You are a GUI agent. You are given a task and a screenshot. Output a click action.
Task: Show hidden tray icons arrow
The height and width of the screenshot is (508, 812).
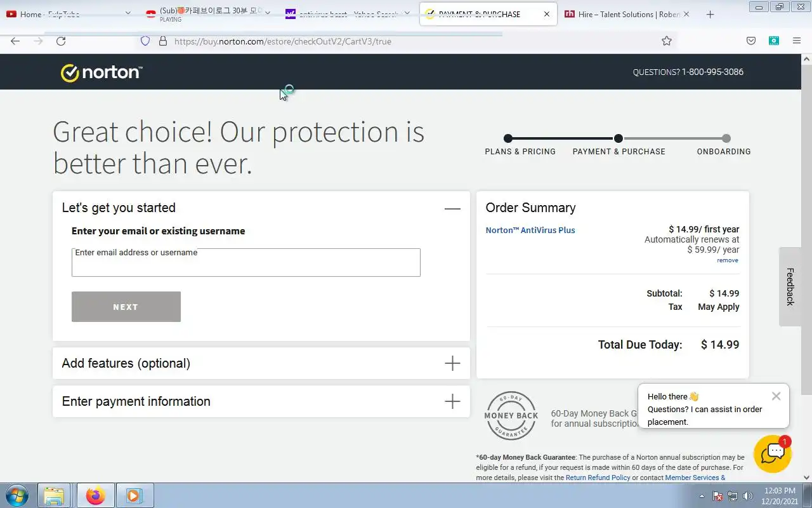click(702, 496)
